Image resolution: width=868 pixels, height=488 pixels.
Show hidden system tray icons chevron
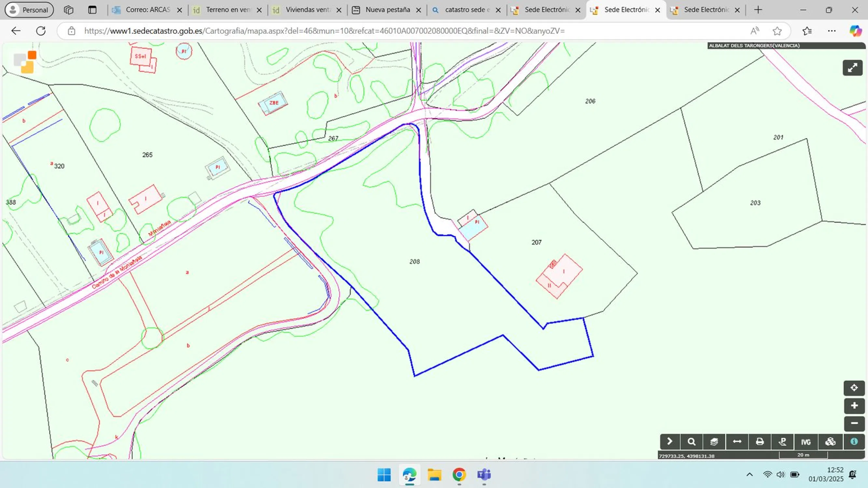[x=749, y=475]
